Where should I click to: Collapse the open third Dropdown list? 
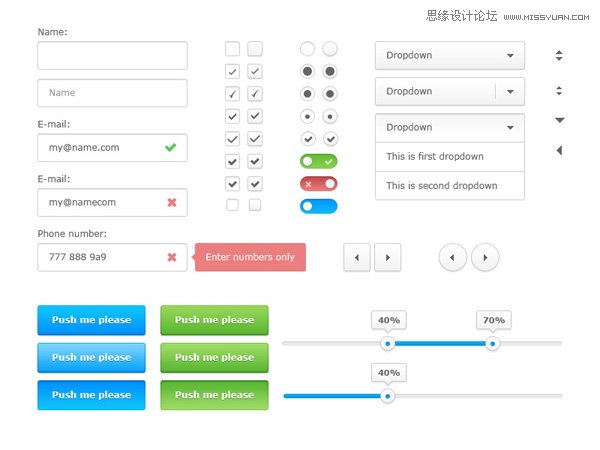point(450,127)
